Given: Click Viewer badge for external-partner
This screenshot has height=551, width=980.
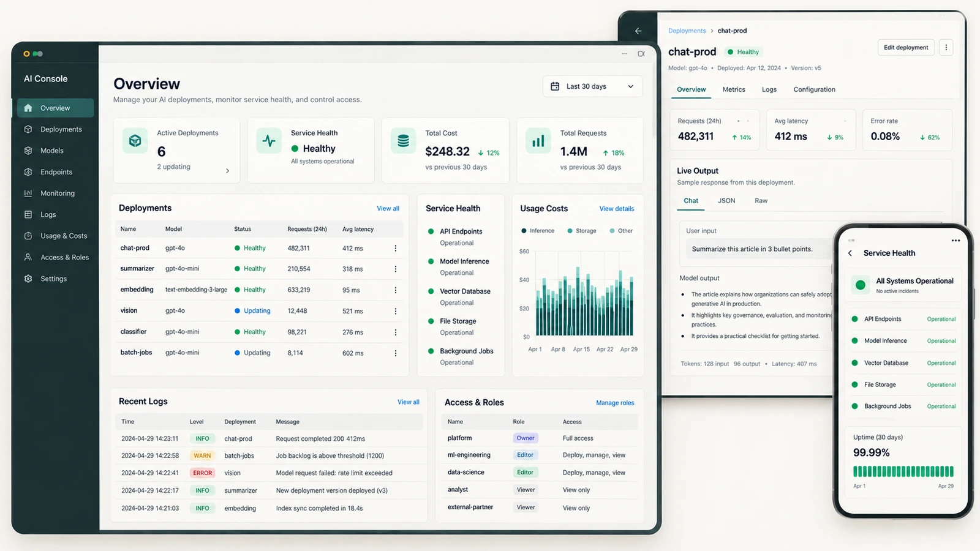Looking at the screenshot, I should coord(526,508).
